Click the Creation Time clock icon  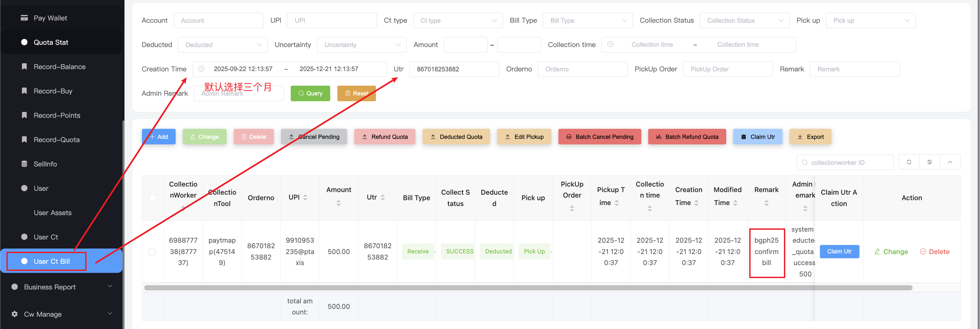pyautogui.click(x=201, y=69)
